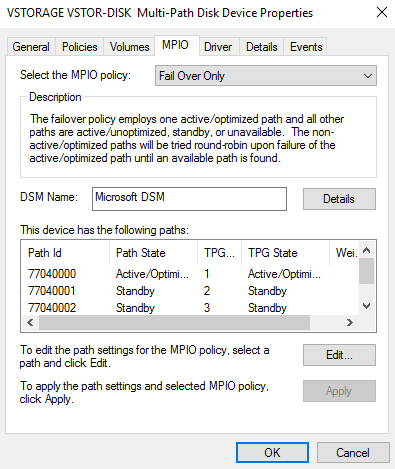The image size is (395, 469).
Task: Click TPG value 3 for path 77040002
Action: [x=207, y=308]
